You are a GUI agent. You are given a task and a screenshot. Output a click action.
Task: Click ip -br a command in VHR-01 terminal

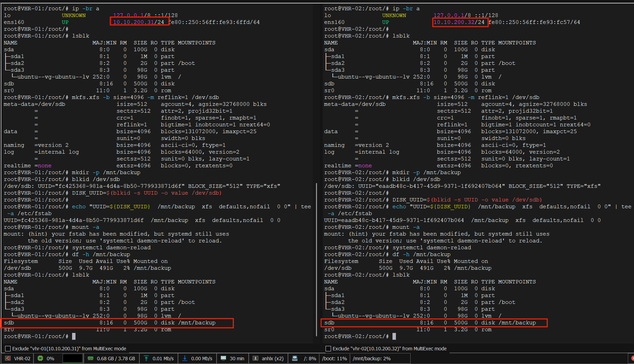(x=86, y=9)
